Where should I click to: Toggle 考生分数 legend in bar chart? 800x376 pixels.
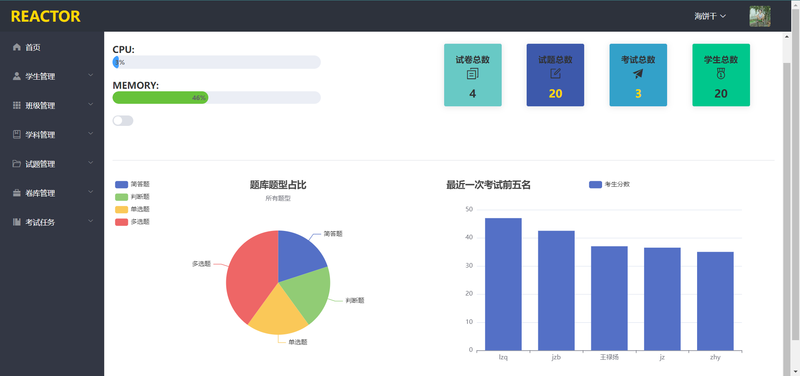610,185
